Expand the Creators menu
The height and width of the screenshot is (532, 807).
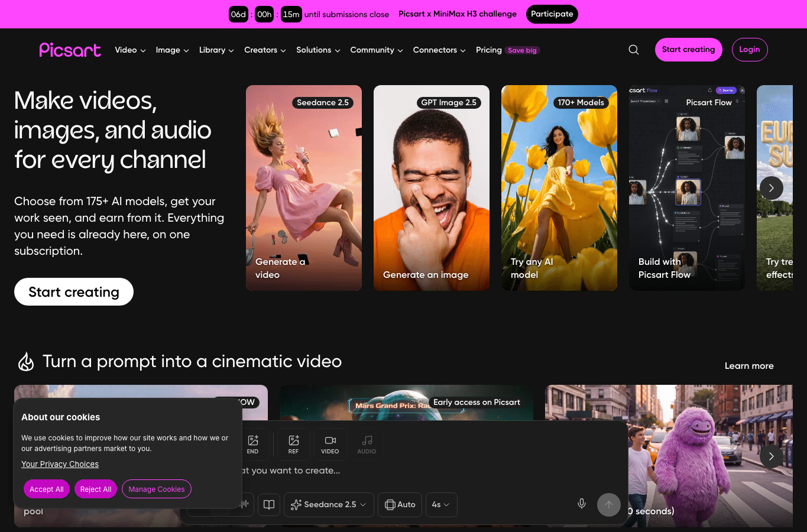pyautogui.click(x=265, y=50)
